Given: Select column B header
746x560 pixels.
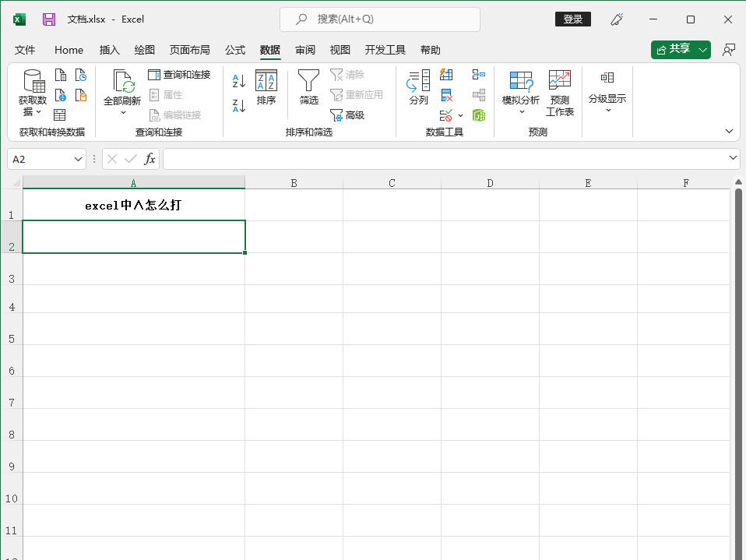Looking at the screenshot, I should [294, 183].
